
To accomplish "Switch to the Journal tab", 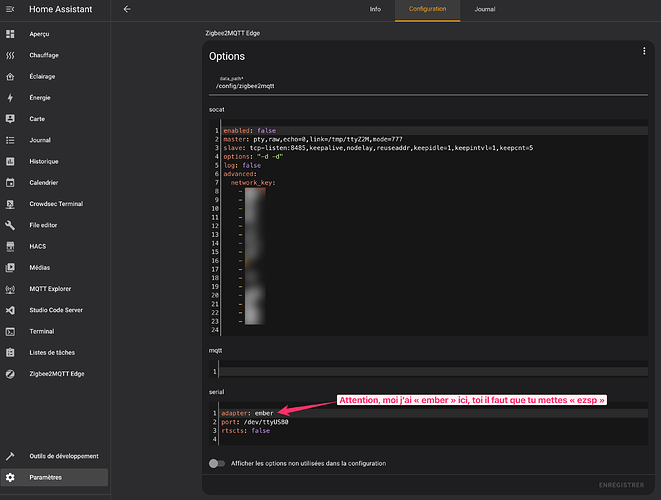I will point(484,9).
